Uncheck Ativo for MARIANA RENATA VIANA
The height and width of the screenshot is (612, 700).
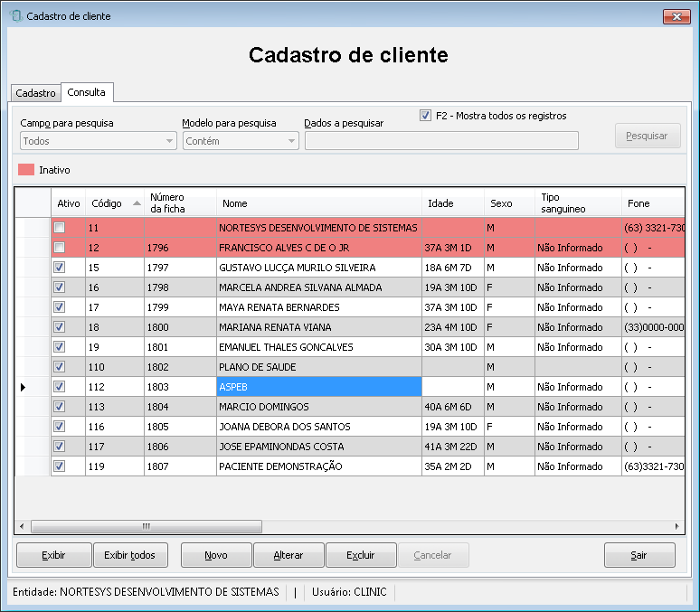[60, 326]
